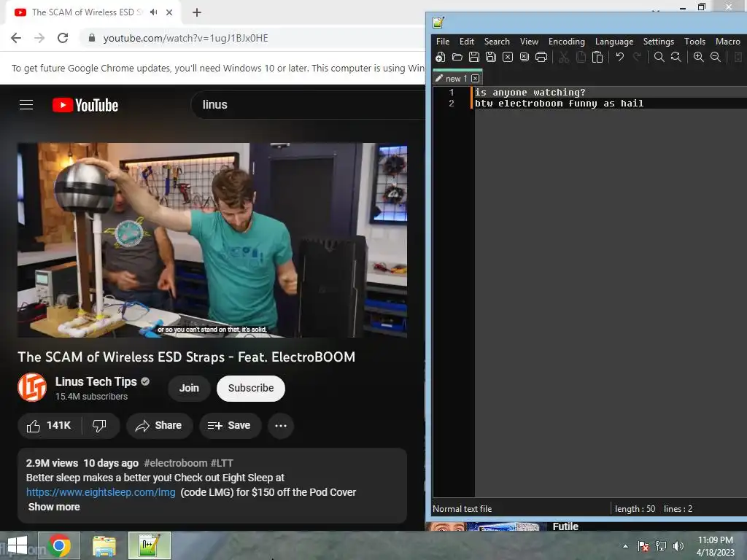Click the Notepad++ taskbar icon
This screenshot has width=747, height=560.
coord(149,545)
